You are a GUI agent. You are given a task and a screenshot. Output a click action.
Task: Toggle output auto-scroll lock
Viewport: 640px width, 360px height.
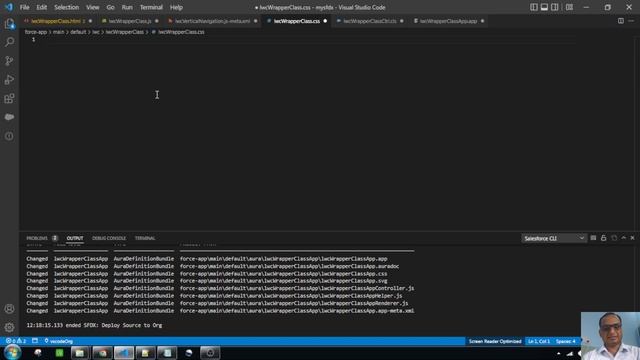[603, 238]
